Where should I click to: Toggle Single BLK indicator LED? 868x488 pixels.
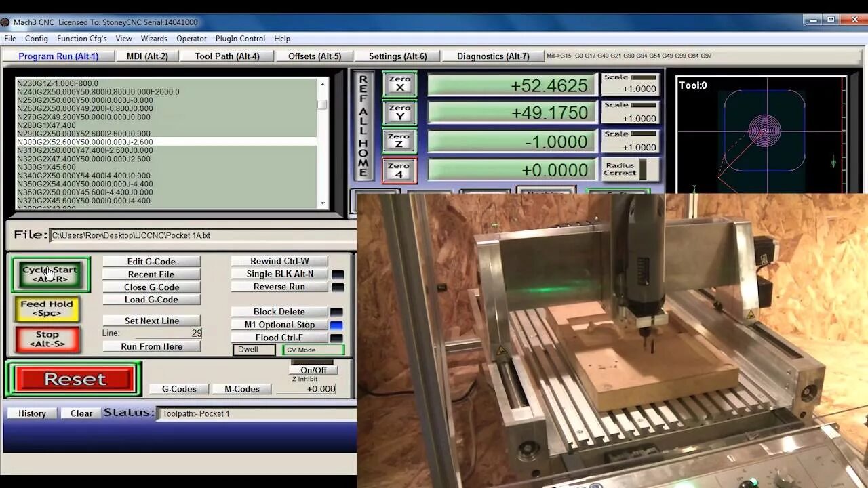[x=337, y=274]
